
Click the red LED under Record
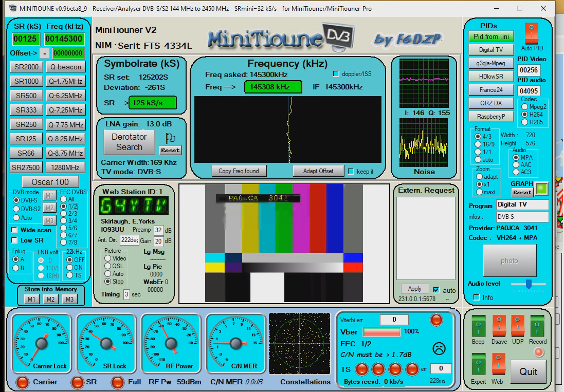539,352
